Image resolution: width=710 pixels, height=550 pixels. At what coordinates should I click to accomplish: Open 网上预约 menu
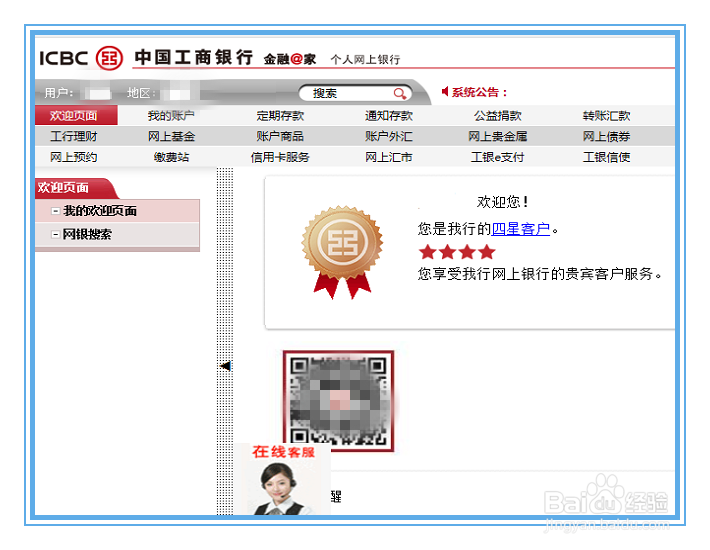coord(74,157)
